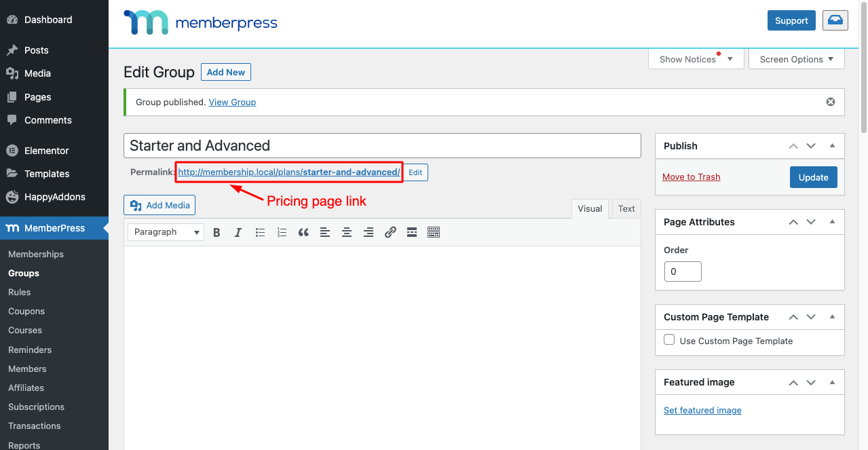The image size is (868, 450).
Task: Click the Bold formatting icon
Action: point(216,232)
